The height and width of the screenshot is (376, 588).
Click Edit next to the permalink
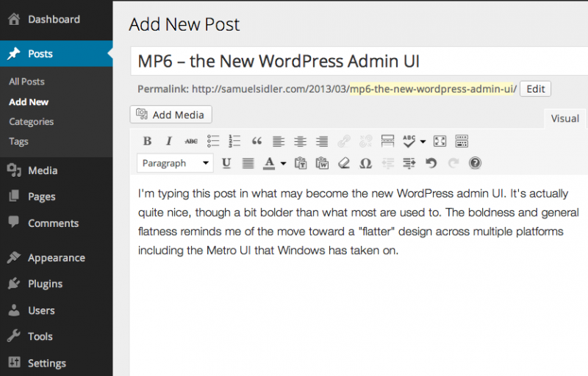click(x=535, y=89)
